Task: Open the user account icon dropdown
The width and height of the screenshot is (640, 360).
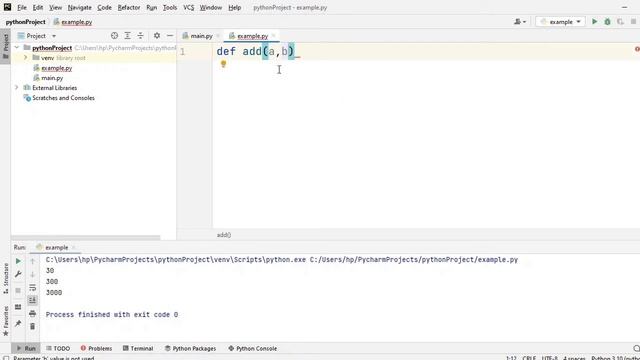Action: [520, 22]
